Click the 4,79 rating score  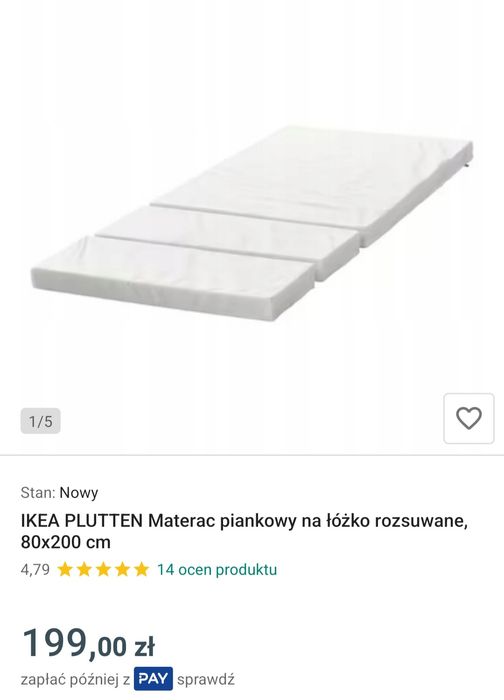pyautogui.click(x=35, y=570)
